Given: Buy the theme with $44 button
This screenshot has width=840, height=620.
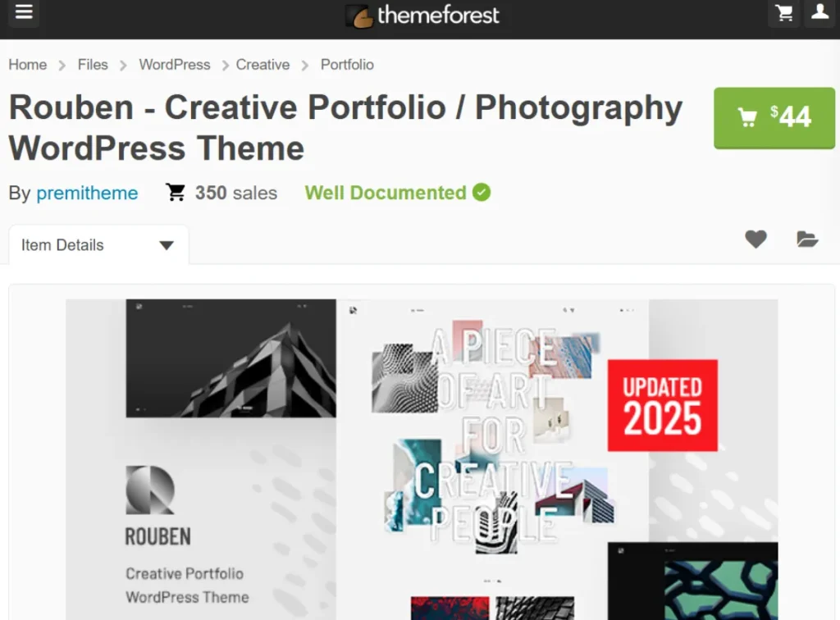Looking at the screenshot, I should 774,118.
